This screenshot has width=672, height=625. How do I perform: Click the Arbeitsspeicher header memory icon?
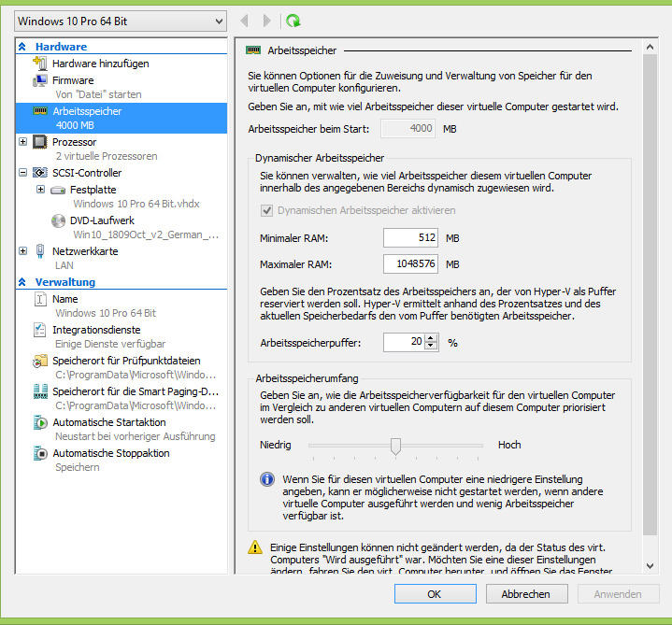tap(253, 50)
